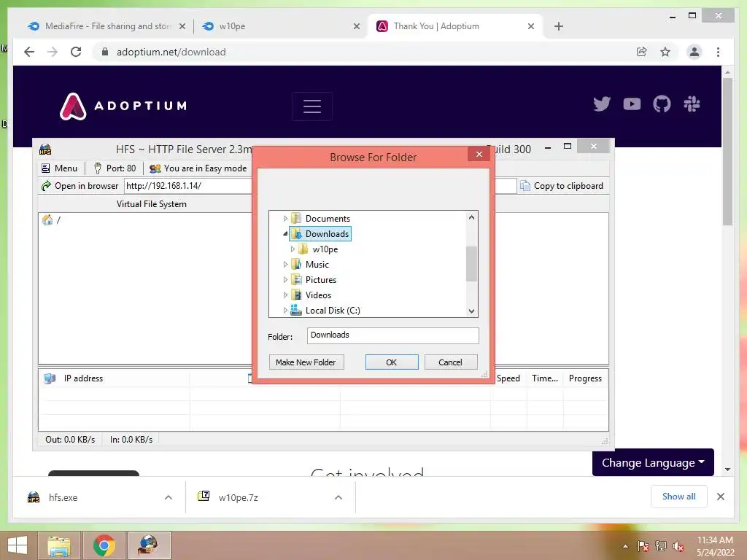Open Chrome from the taskbar
747x560 pixels.
tap(104, 545)
